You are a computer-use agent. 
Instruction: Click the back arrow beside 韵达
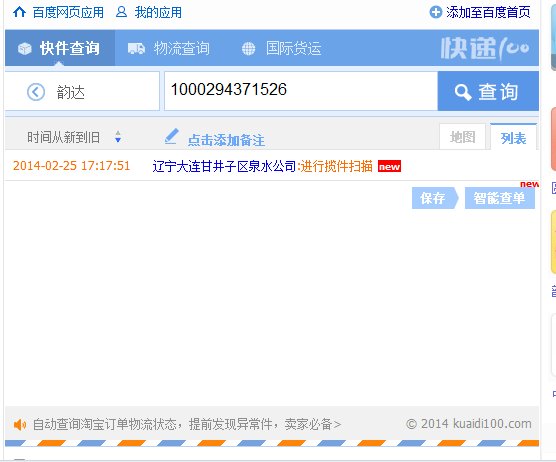[36, 92]
